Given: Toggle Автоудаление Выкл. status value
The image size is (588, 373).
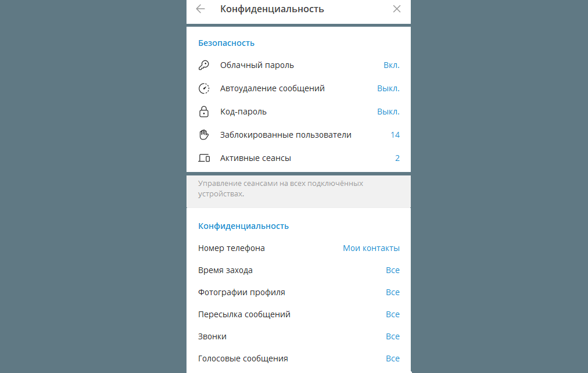Looking at the screenshot, I should click(x=388, y=88).
